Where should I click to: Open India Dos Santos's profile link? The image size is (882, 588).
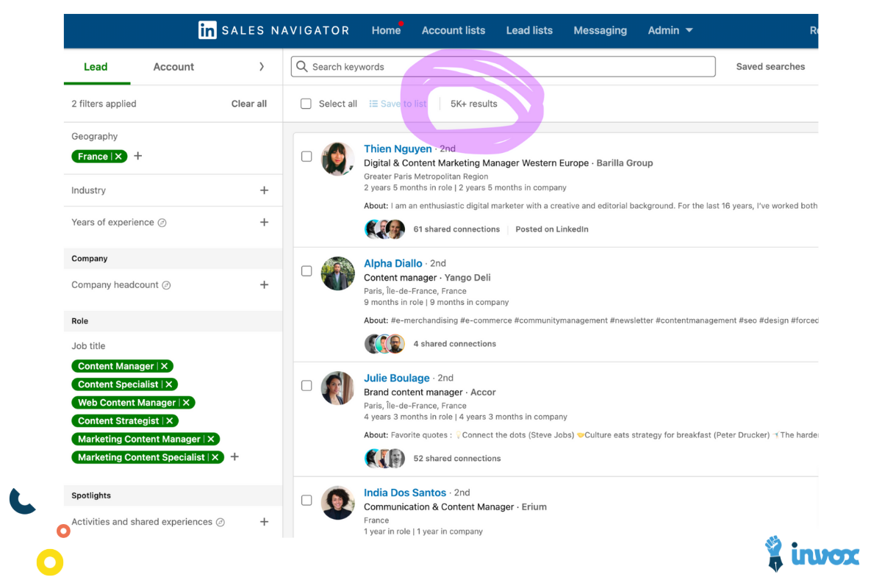pyautogui.click(x=405, y=492)
